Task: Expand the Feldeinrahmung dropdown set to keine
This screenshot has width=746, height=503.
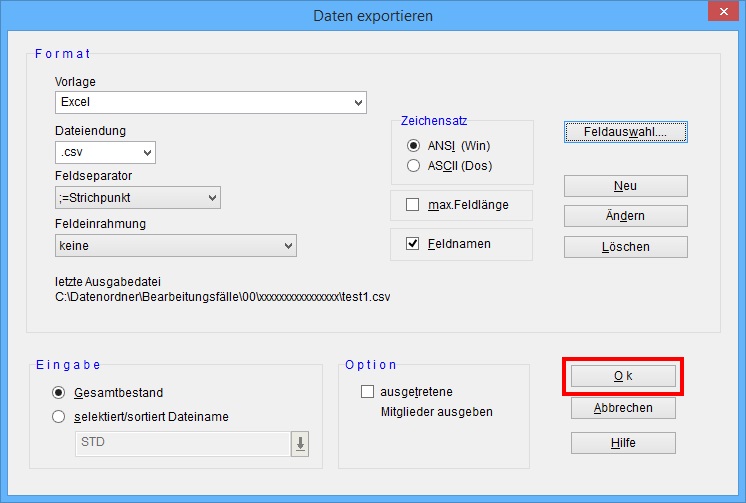Action: 175,244
